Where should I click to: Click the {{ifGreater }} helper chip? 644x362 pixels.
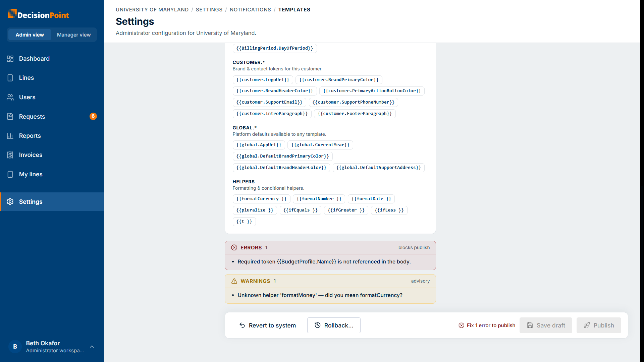[346, 210]
